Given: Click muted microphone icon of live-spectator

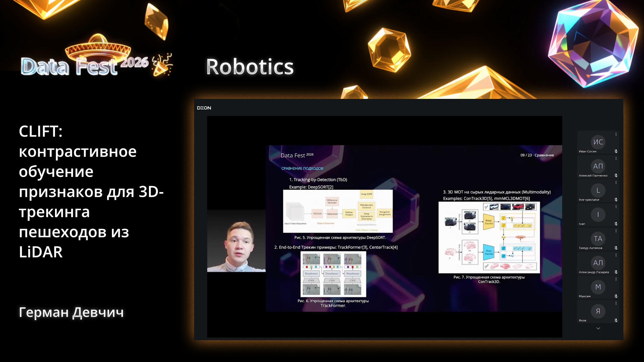Looking at the screenshot, I should tap(616, 200).
